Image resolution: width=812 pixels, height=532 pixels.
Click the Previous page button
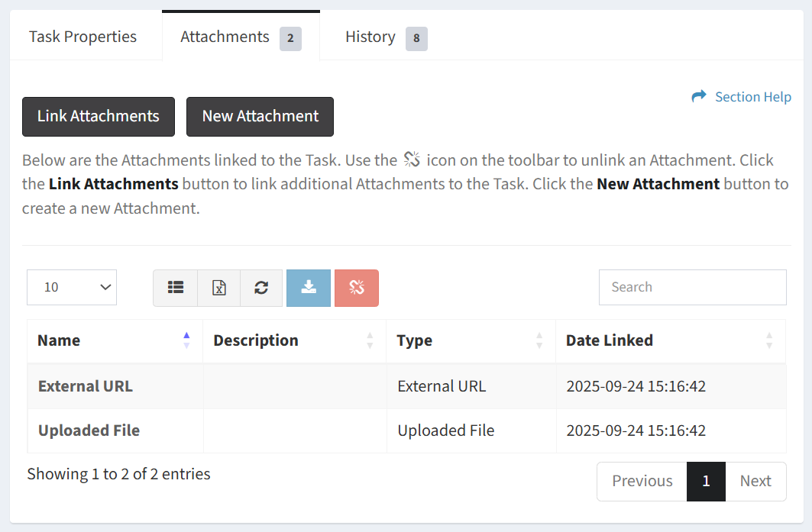[642, 481]
